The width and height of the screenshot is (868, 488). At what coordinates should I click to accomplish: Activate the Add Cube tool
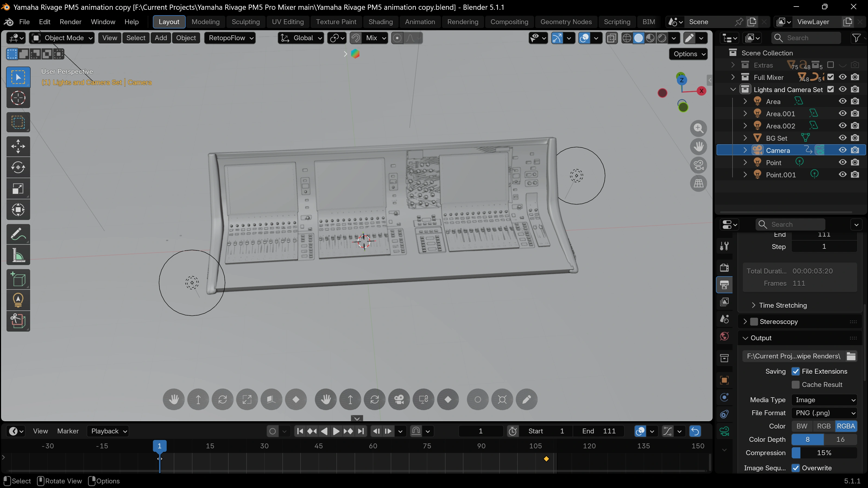[18, 279]
